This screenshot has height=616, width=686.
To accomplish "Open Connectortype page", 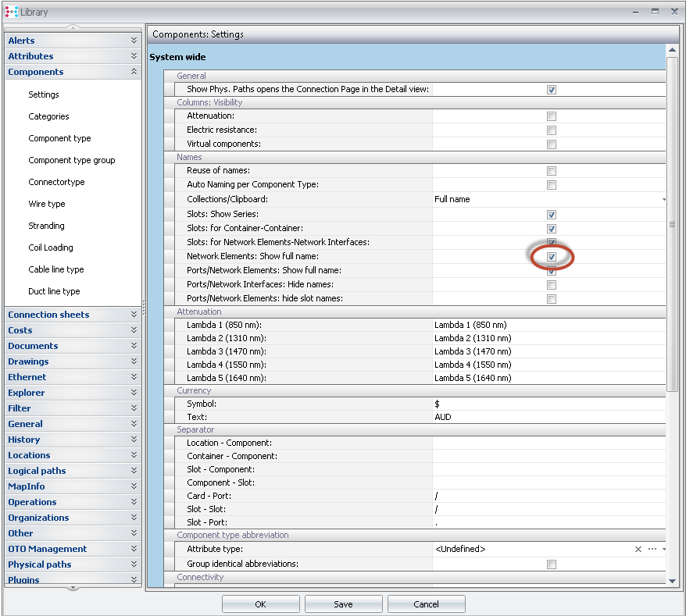I will 56,182.
